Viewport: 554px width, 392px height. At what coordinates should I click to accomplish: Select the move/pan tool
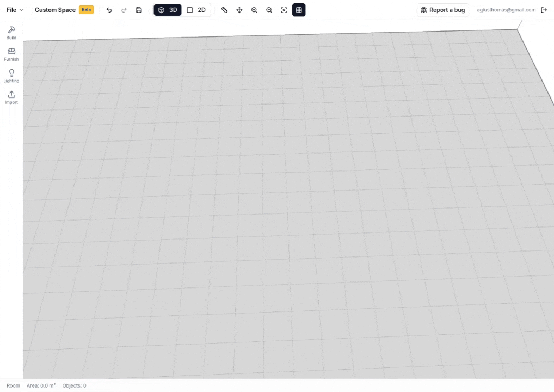(239, 10)
